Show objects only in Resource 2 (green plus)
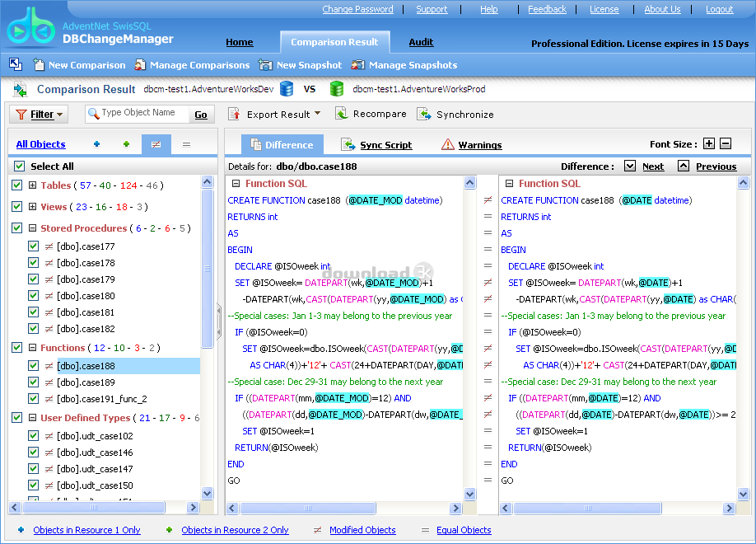The width and height of the screenshot is (756, 544). tap(126, 144)
